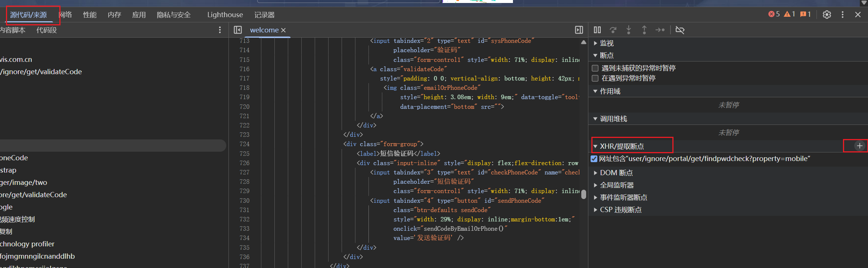Uncheck the findpwdcheck XHR breakpoint
The image size is (868, 268).
coord(594,159)
